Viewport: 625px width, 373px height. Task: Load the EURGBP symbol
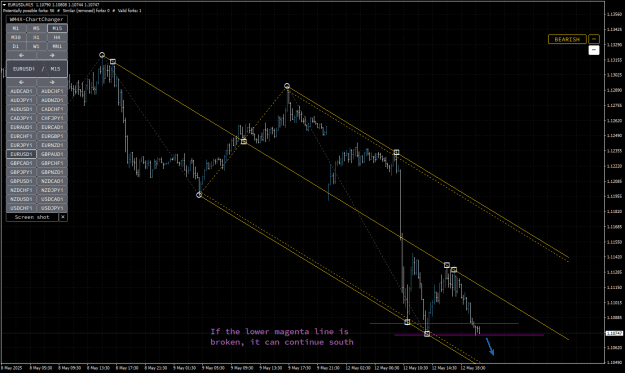coord(52,136)
